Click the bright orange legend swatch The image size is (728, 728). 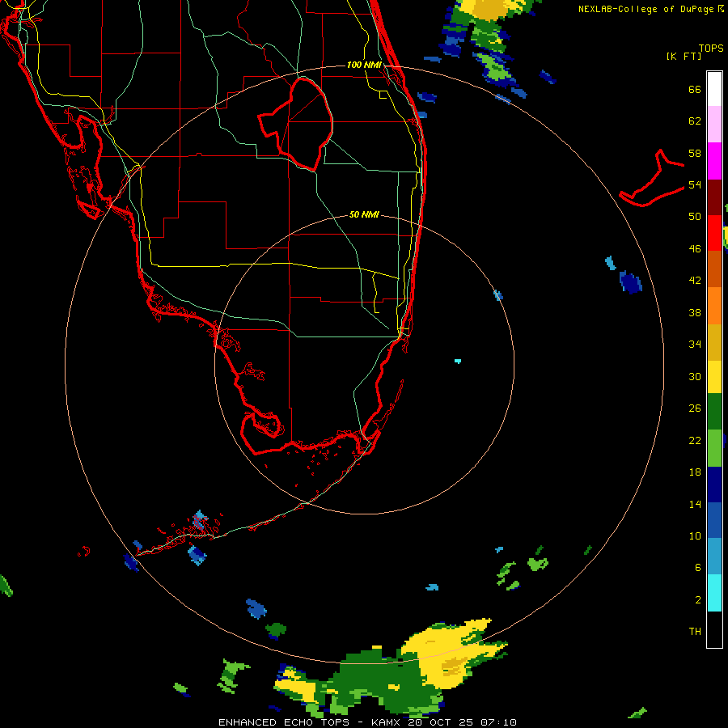coord(714,306)
